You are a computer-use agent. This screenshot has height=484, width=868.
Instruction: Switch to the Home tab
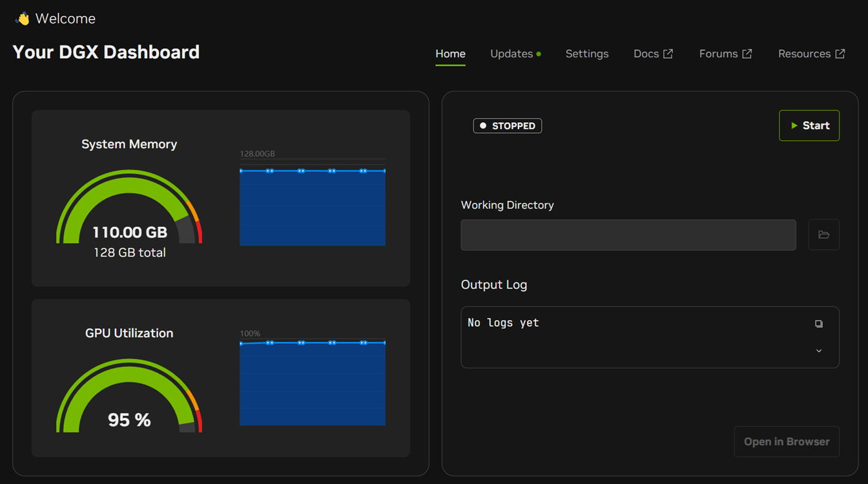450,54
